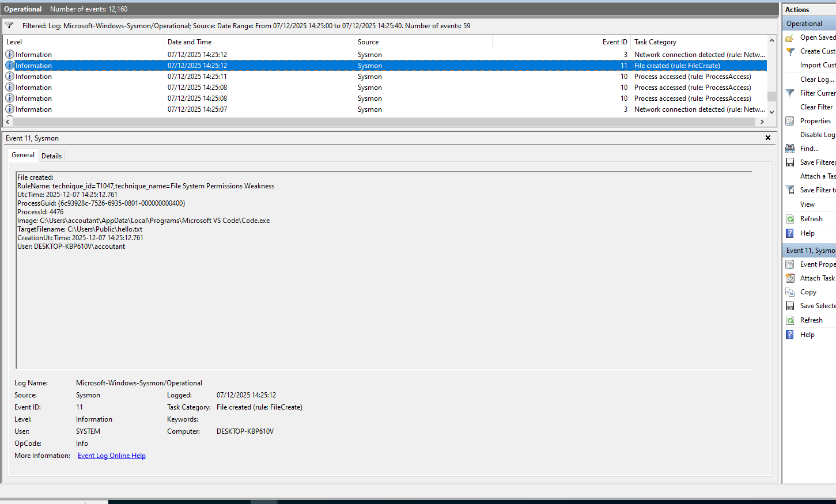
Task: Open the Event Log Online Help link
Action: [x=112, y=456]
